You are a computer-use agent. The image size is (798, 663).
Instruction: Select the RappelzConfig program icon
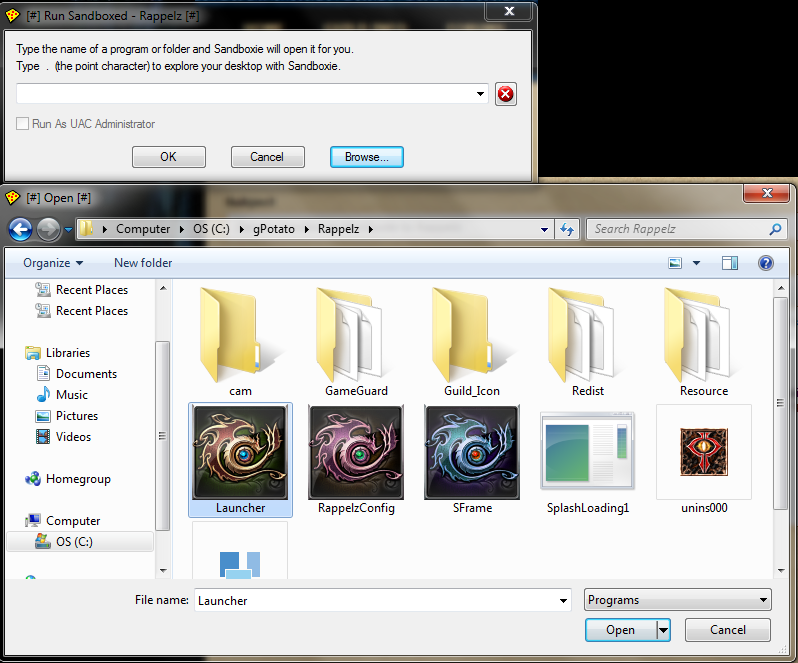tap(356, 452)
